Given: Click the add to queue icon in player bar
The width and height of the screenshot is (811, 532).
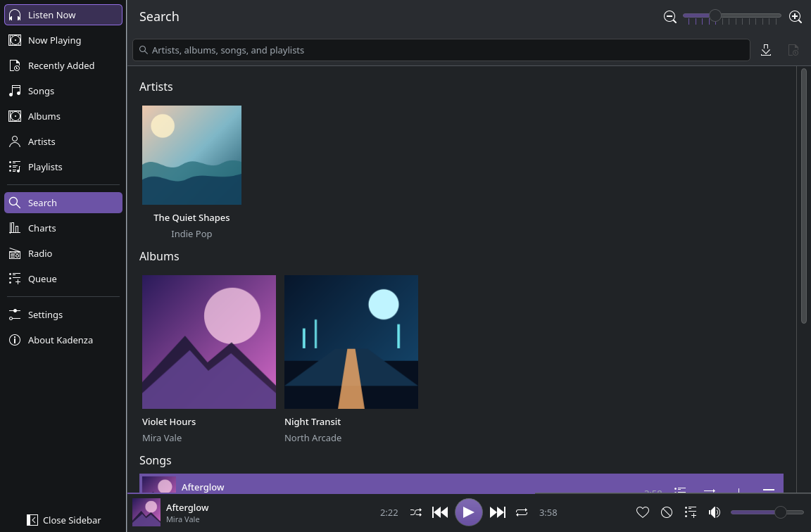Looking at the screenshot, I should point(691,512).
